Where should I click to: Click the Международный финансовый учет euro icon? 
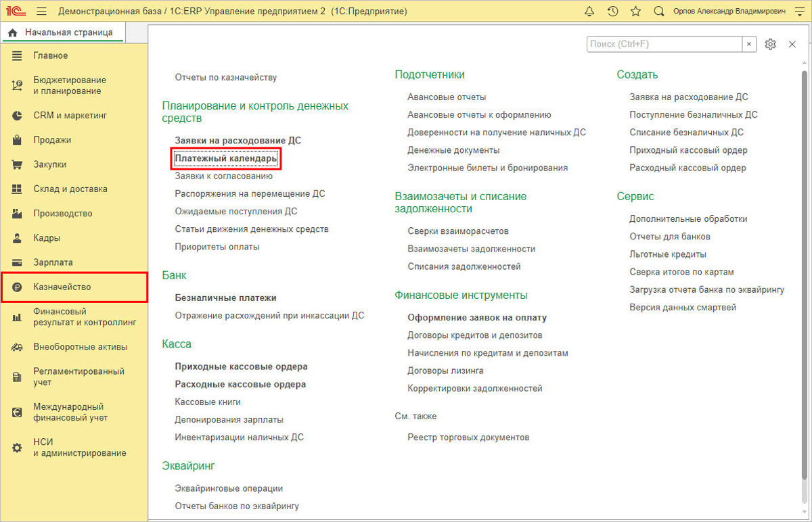(x=18, y=412)
